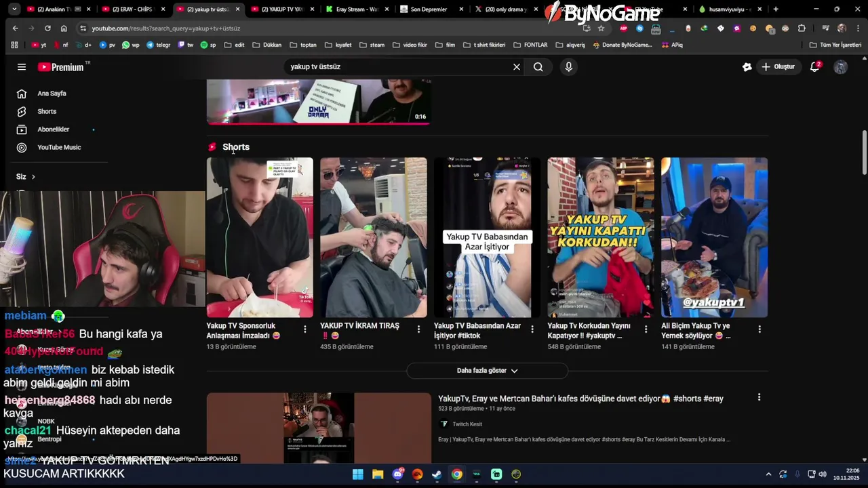The image size is (868, 488).
Task: Switch to the Son Depremler tab
Action: coord(431,9)
